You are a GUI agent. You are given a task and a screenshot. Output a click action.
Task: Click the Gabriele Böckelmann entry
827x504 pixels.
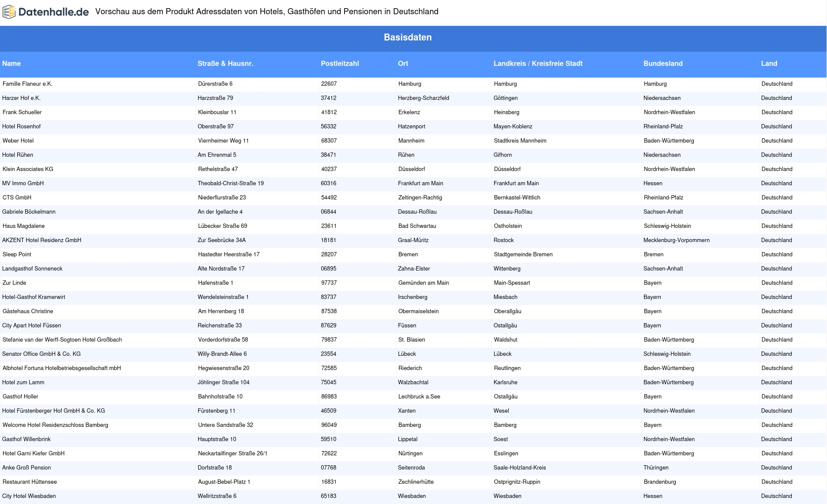(29, 212)
